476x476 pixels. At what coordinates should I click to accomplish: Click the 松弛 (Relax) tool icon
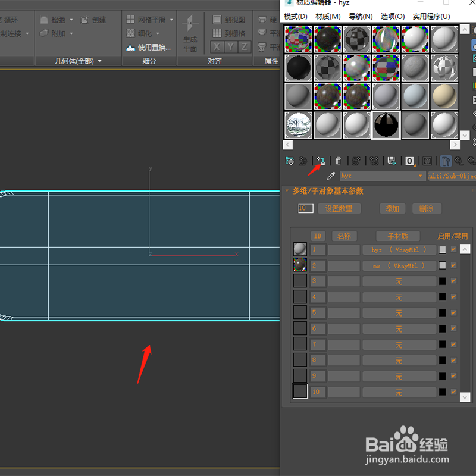click(x=44, y=20)
